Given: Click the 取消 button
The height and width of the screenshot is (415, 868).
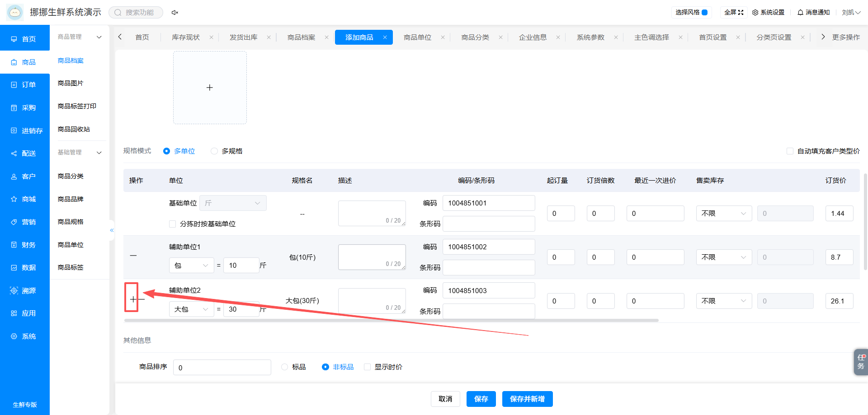Looking at the screenshot, I should tap(445, 399).
